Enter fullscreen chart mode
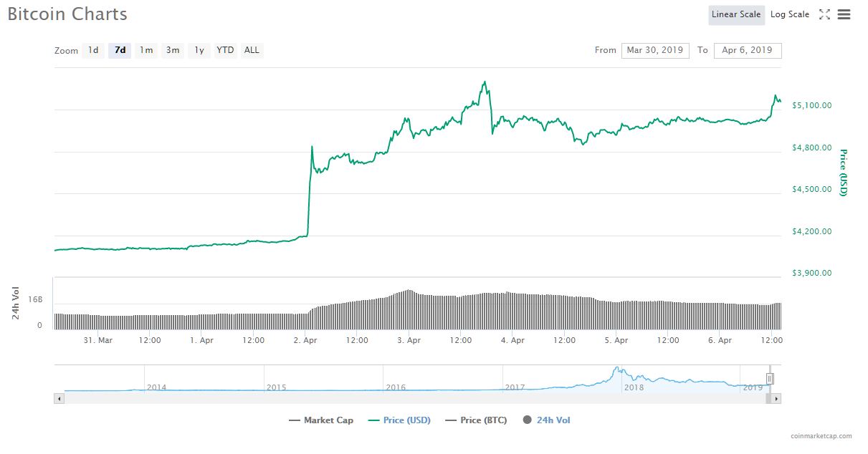 pos(824,14)
